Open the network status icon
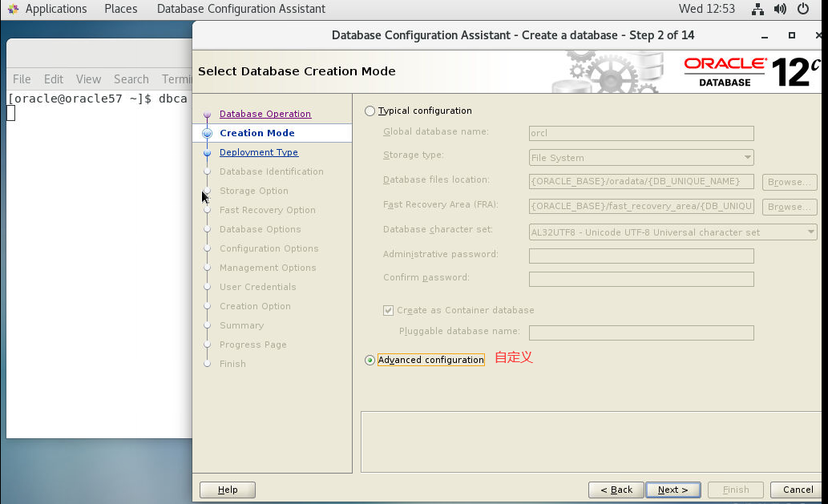This screenshot has width=828, height=504. [x=757, y=9]
